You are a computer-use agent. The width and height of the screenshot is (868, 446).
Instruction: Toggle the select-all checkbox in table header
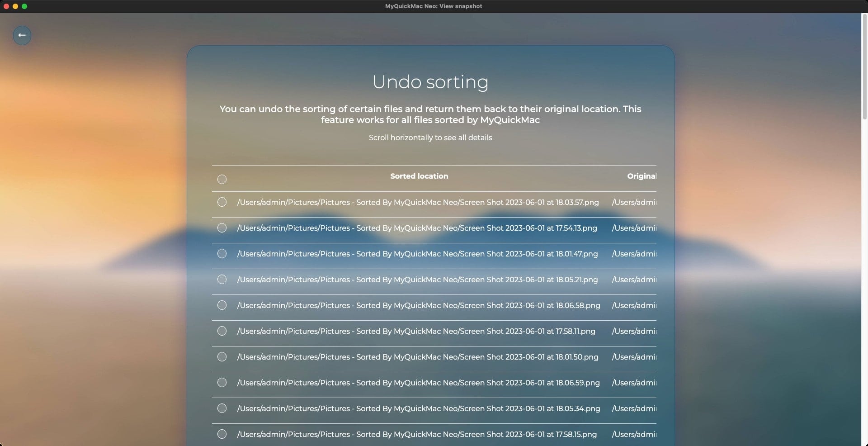point(222,180)
